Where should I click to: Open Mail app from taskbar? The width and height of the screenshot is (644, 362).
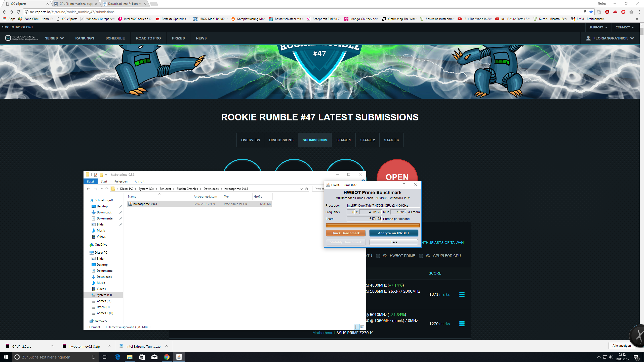154,357
